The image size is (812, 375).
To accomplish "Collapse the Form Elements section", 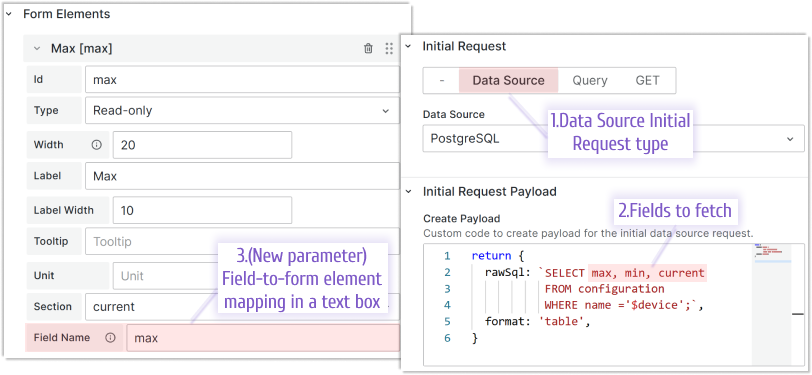I will [x=8, y=14].
